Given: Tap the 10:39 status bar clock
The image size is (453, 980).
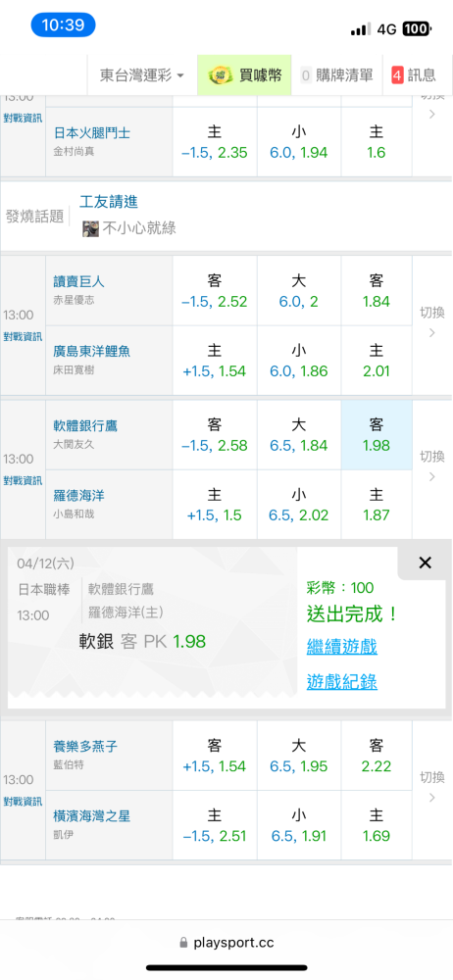Looking at the screenshot, I should (x=63, y=25).
